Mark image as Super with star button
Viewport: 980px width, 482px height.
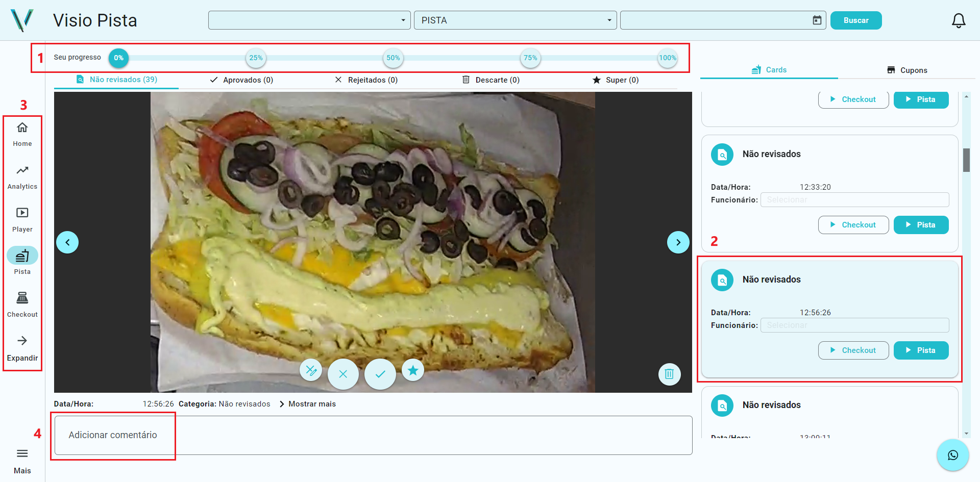[413, 370]
